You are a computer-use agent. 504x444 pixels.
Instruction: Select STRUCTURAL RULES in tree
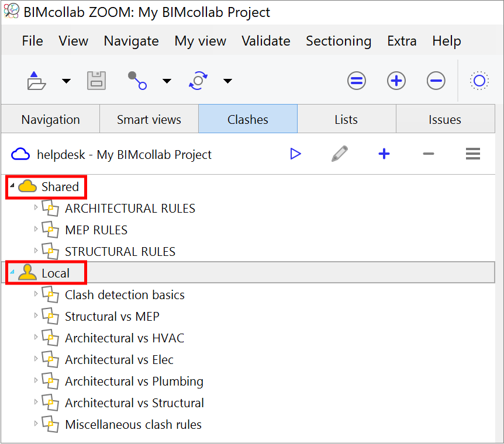point(120,252)
